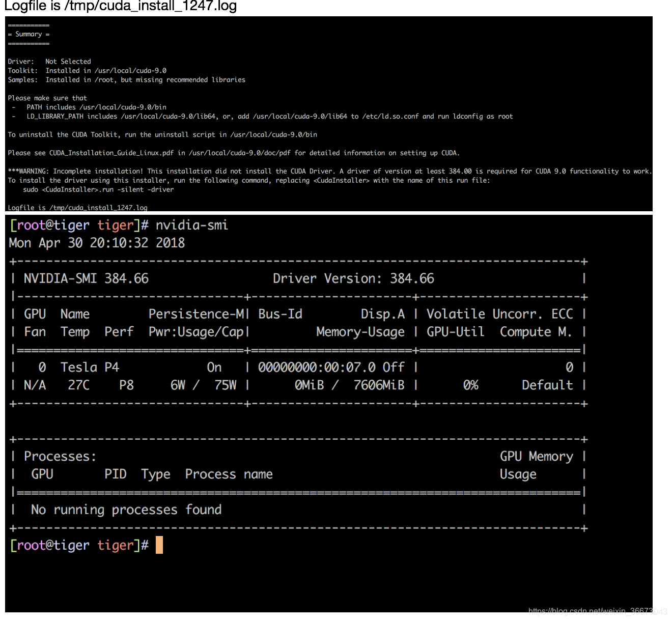
Task: Click the 'LD_LIBRARY_PATH includes' line
Action: (269, 117)
